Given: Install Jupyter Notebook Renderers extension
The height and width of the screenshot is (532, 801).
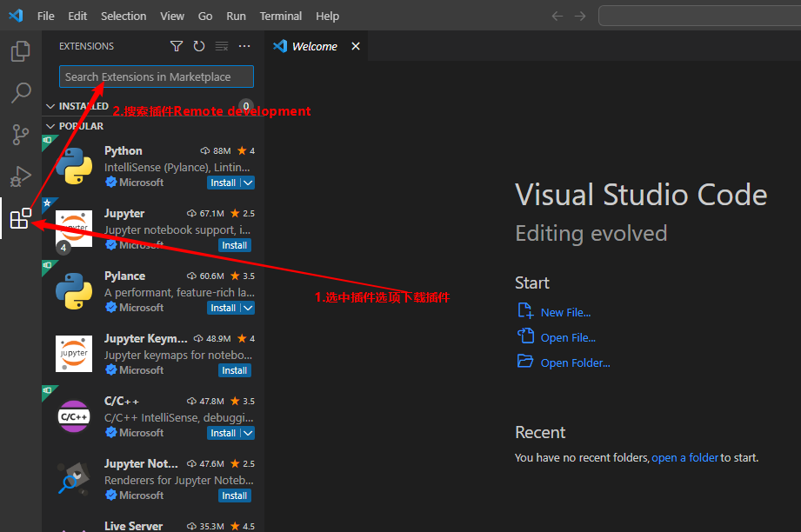Looking at the screenshot, I should tap(235, 495).
